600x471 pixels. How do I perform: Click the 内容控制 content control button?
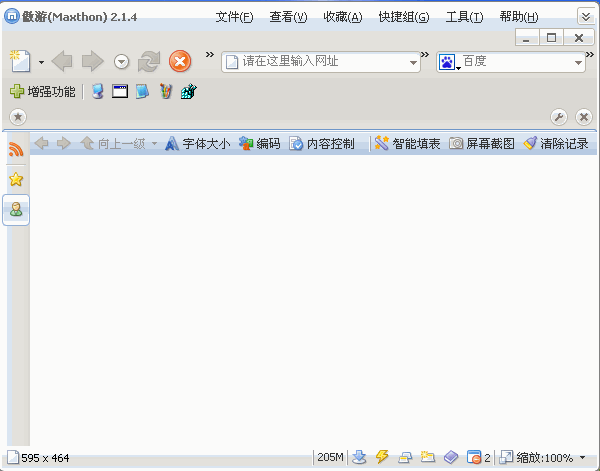322,143
